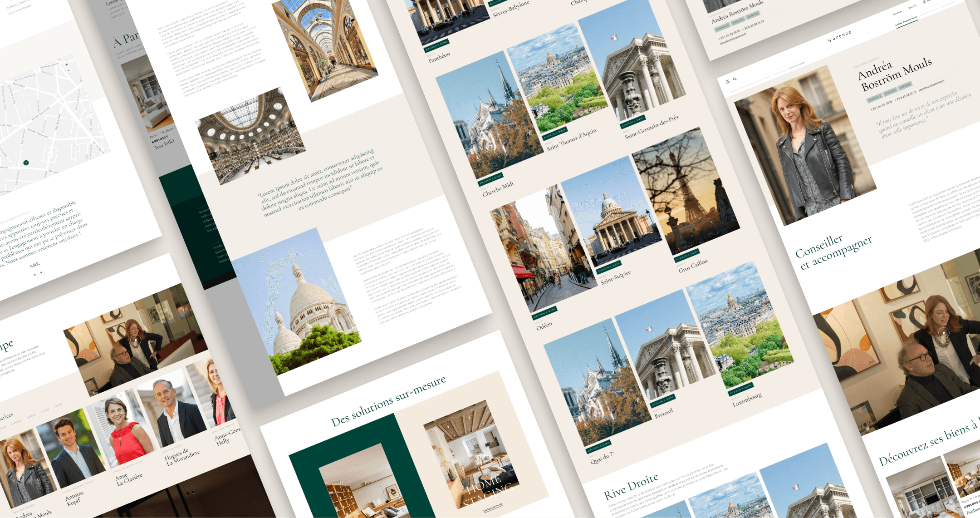This screenshot has width=980, height=518.
Task: Open the Vendre navigation item
Action: (x=912, y=7)
